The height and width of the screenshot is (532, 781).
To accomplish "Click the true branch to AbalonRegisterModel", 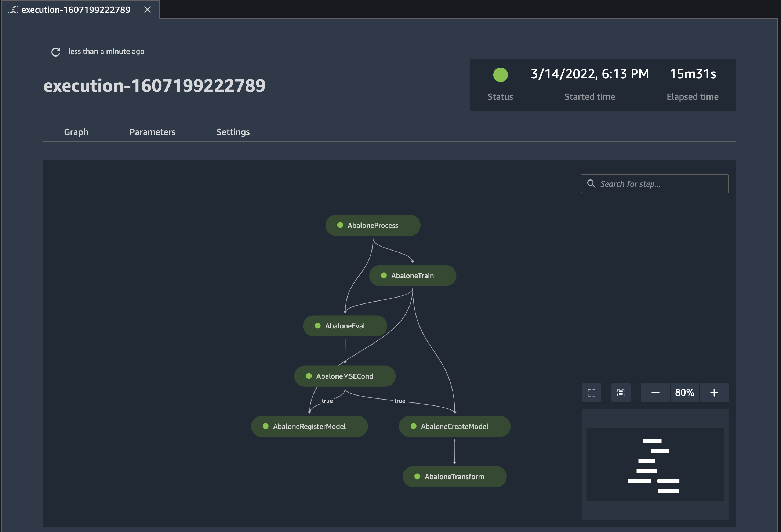I will [x=326, y=400].
